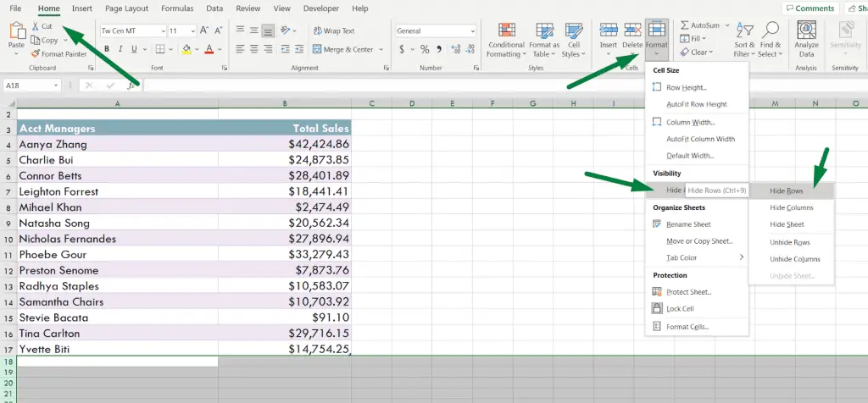Apply Percent Style
This screenshot has height=403, width=868.
coord(425,49)
